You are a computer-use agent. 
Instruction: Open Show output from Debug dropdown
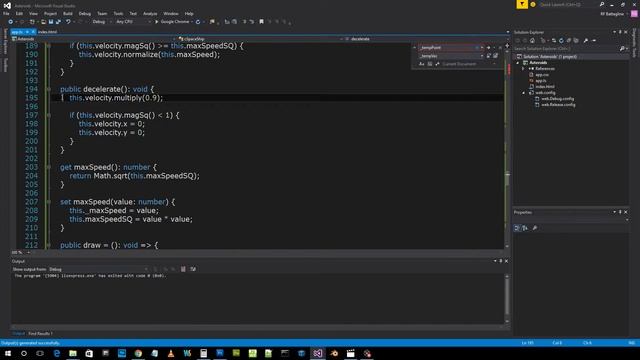coord(98,269)
